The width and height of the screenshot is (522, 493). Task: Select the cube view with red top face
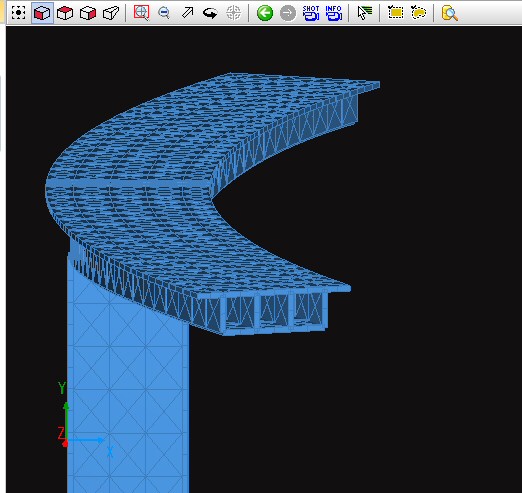(x=65, y=13)
